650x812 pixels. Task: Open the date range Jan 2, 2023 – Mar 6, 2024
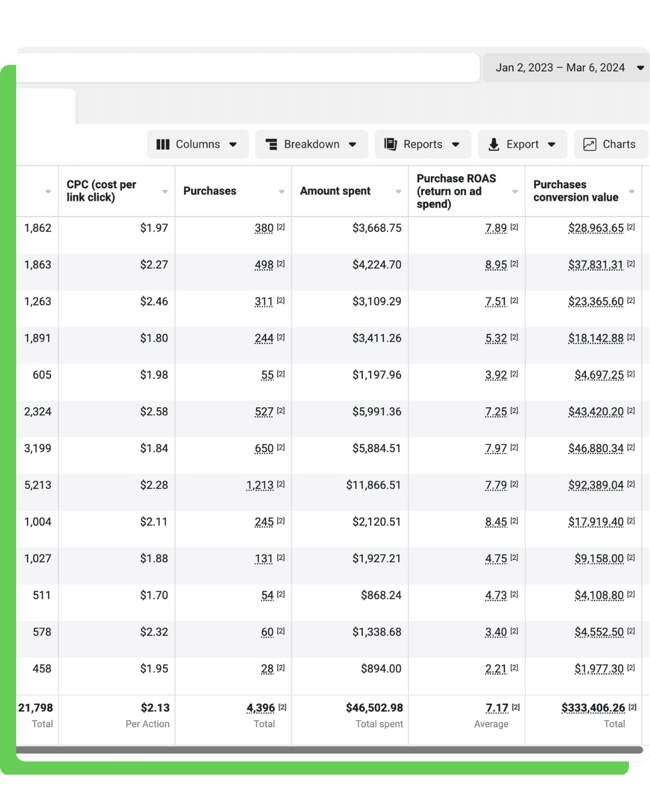coord(566,67)
